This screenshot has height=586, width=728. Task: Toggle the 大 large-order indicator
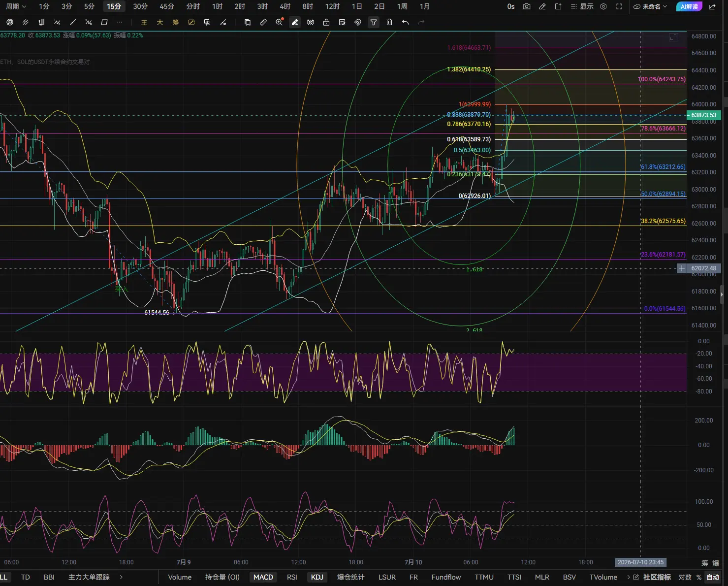click(160, 22)
